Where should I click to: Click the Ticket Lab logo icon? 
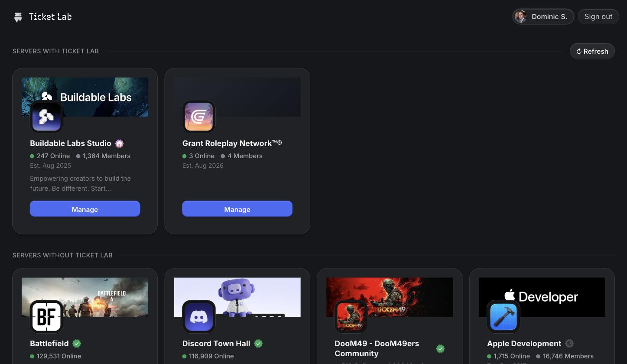click(x=18, y=17)
